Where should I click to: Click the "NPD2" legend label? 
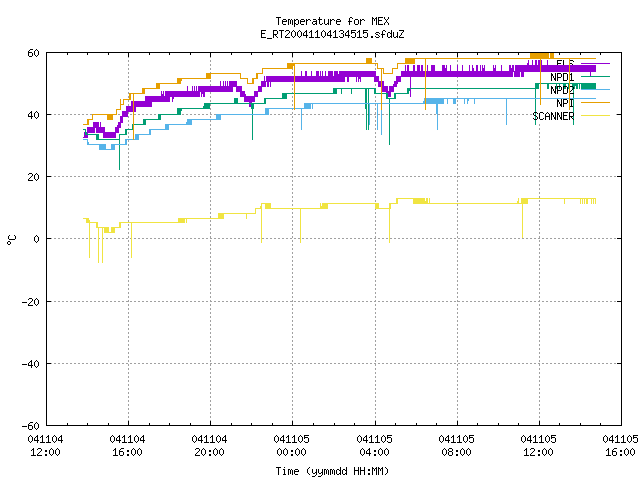click(x=562, y=90)
